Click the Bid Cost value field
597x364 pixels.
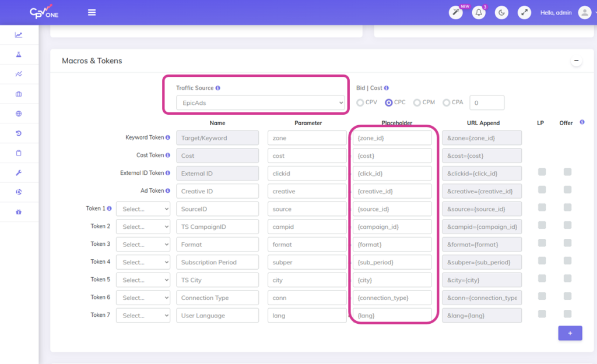point(487,103)
